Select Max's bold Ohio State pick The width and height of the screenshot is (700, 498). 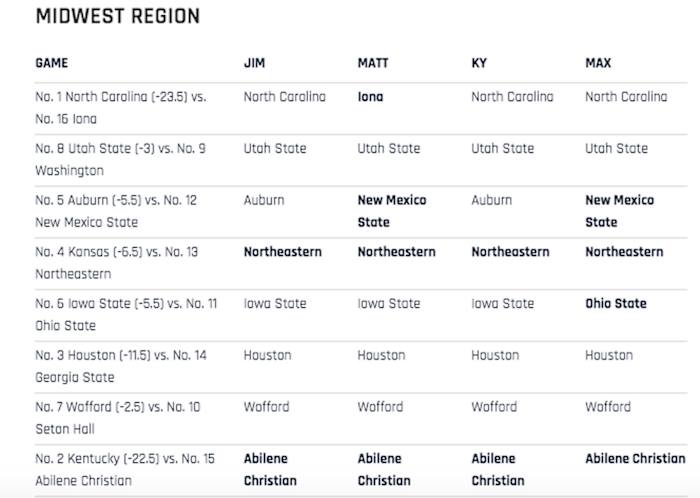pos(616,303)
